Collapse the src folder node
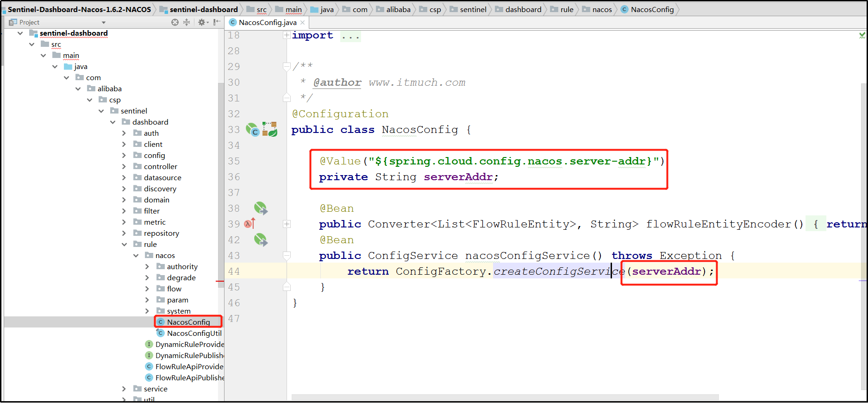The image size is (868, 403). [x=31, y=44]
